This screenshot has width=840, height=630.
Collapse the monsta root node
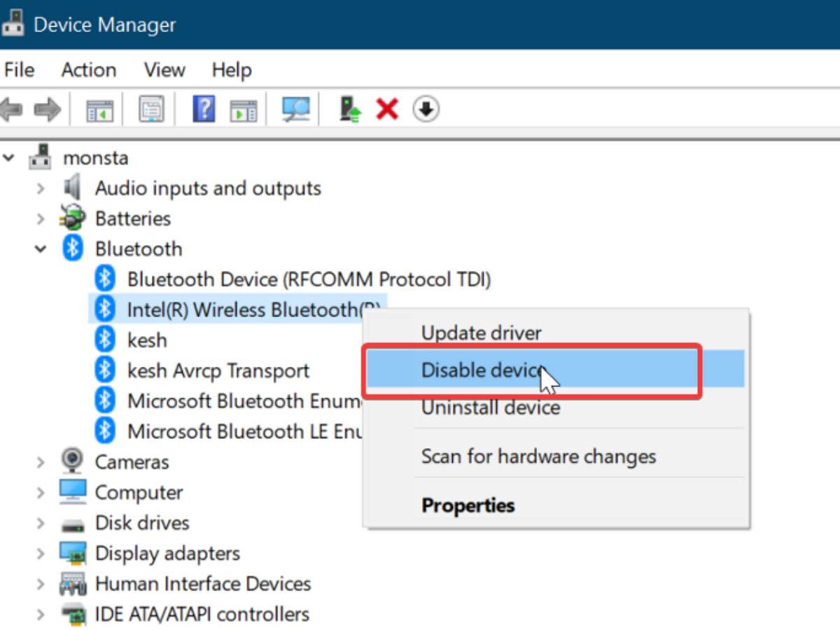[x=8, y=157]
